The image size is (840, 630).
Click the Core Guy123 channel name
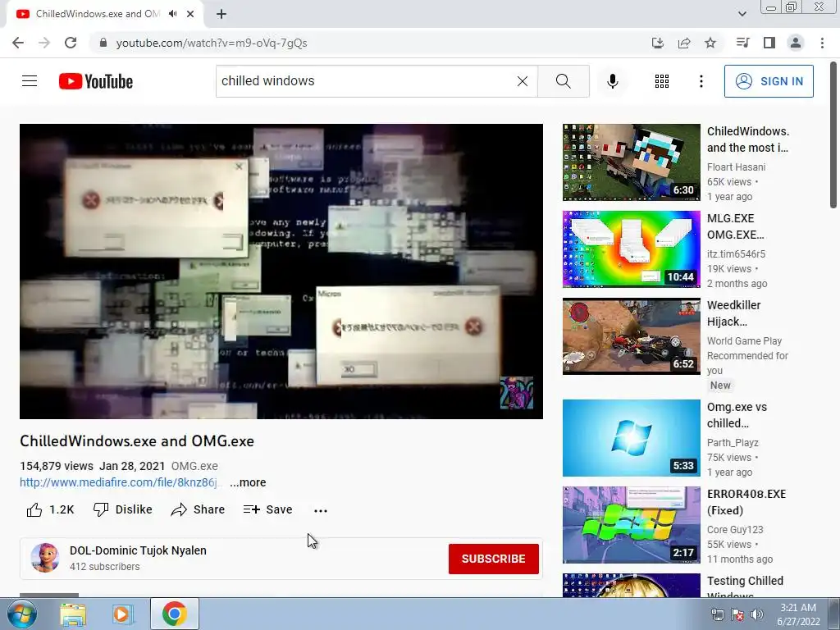[x=735, y=529]
